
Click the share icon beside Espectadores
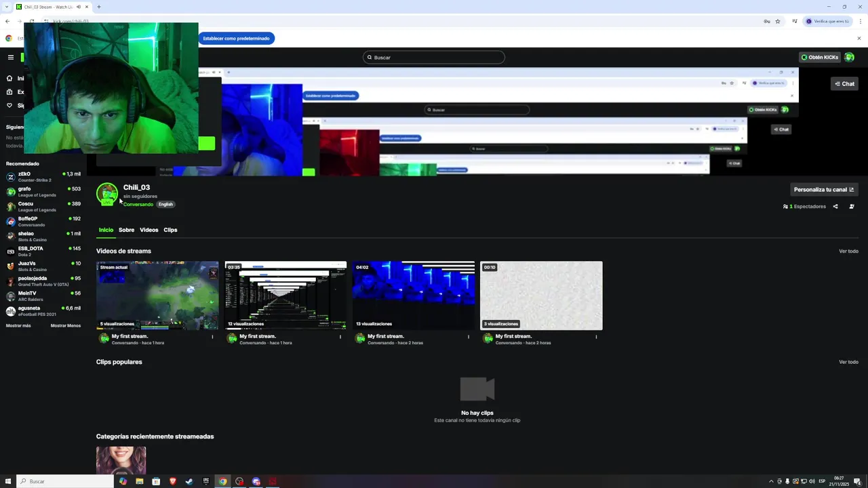[x=835, y=207]
